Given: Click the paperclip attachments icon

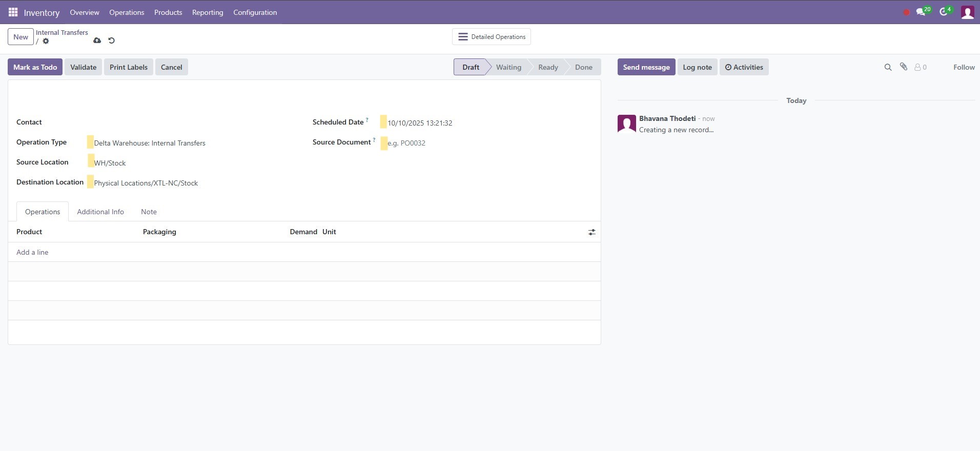Looking at the screenshot, I should point(904,67).
